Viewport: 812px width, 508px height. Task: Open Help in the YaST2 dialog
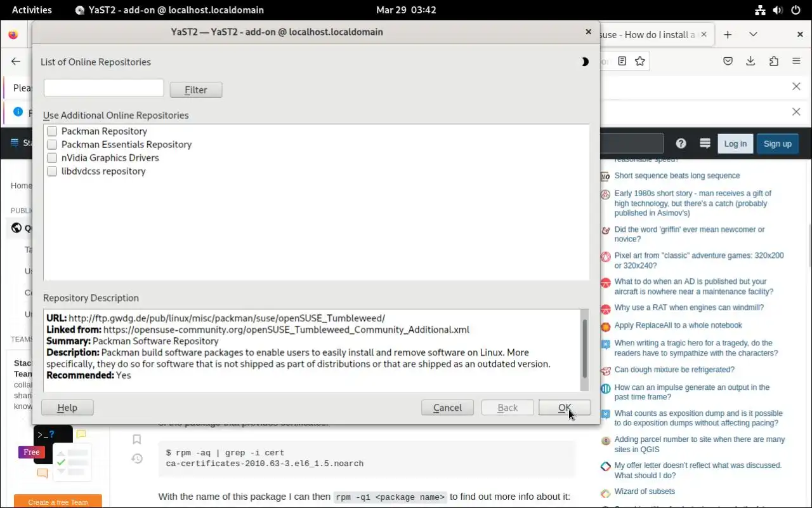point(67,408)
